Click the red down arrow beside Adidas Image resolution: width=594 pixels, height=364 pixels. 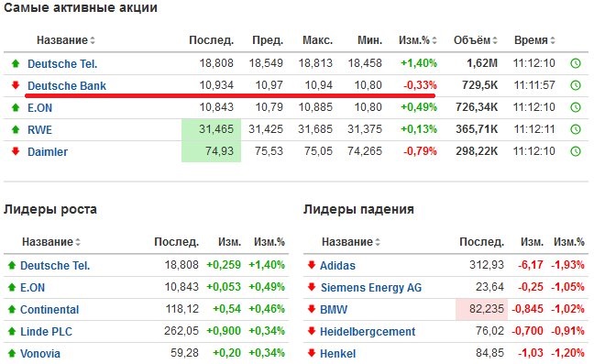(312, 265)
